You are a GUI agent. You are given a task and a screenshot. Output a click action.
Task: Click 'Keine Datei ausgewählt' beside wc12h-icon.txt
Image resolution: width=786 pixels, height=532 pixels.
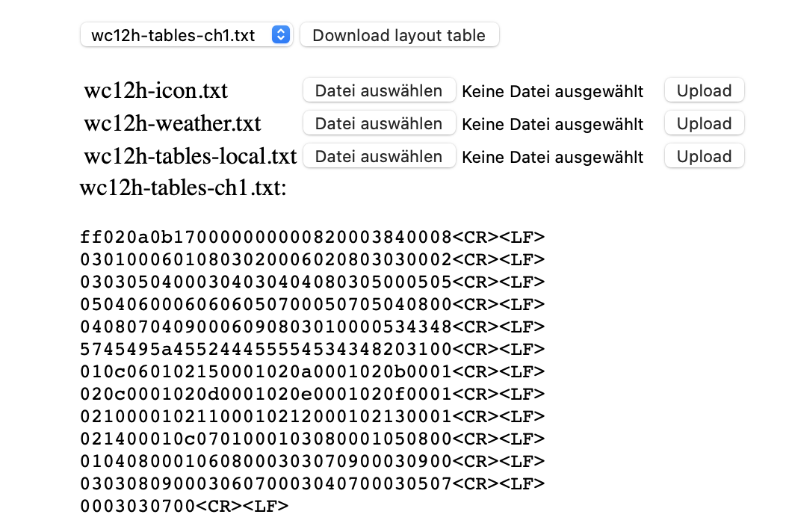tap(552, 92)
